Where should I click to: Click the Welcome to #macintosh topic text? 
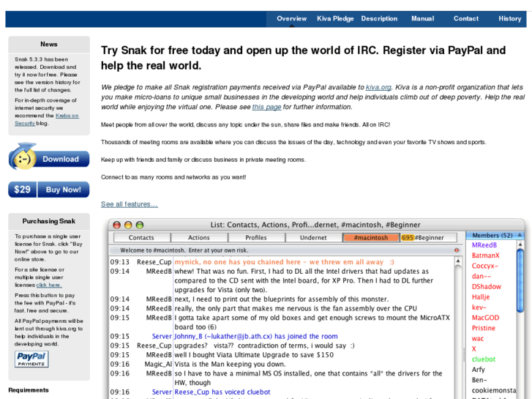click(x=184, y=250)
